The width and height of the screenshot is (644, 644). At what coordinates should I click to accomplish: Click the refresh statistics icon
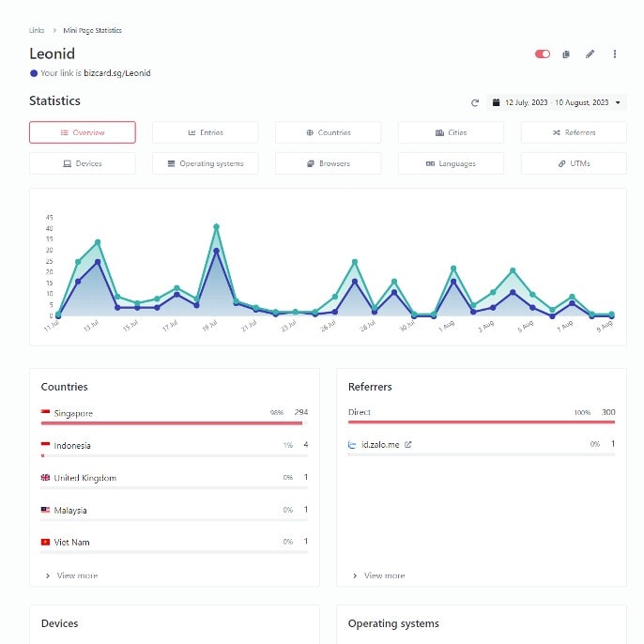[475, 102]
